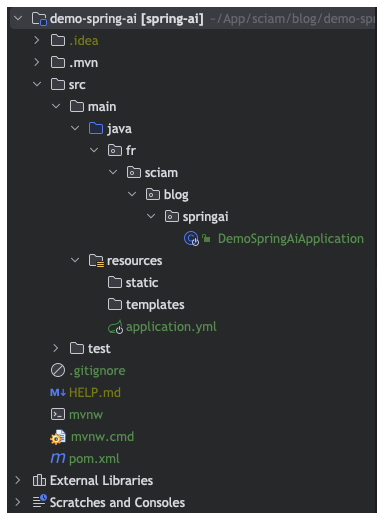Click the Scratches and Consoles icon

[40, 502]
